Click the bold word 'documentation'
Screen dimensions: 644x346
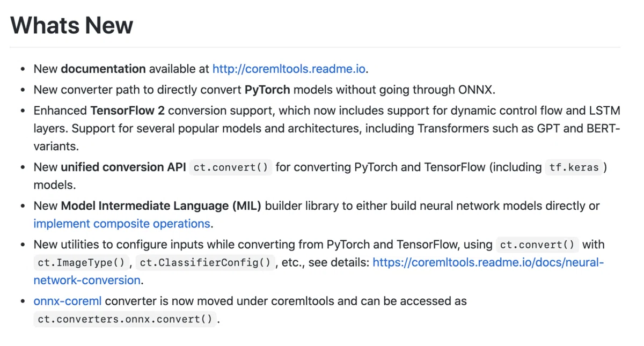coord(103,69)
